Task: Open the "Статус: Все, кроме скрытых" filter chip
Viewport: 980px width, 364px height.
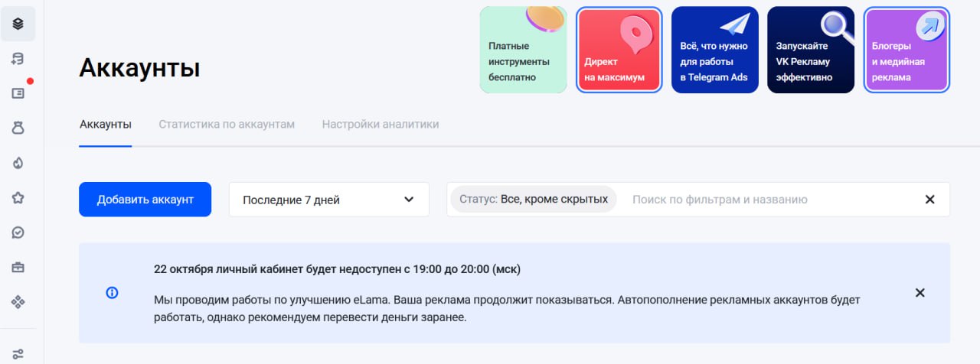Action: pyautogui.click(x=533, y=200)
